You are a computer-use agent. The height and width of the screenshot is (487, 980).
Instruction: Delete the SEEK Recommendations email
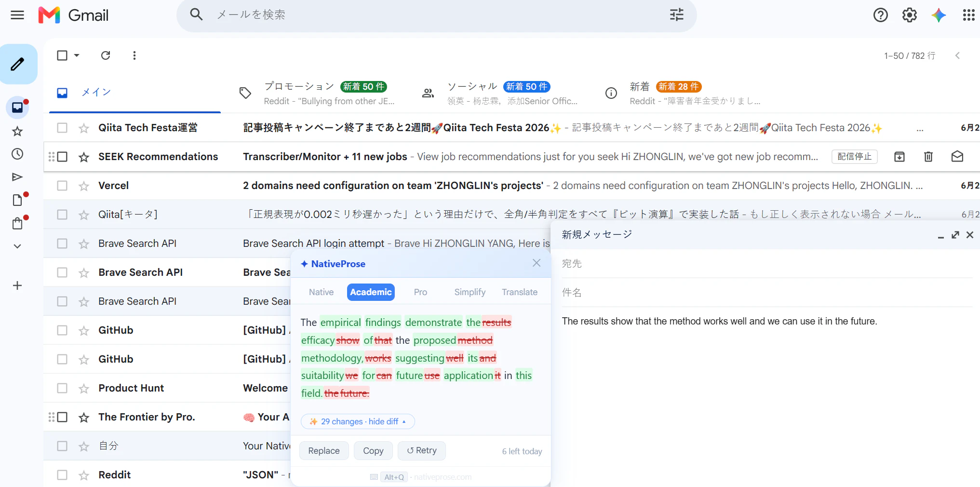[928, 157]
